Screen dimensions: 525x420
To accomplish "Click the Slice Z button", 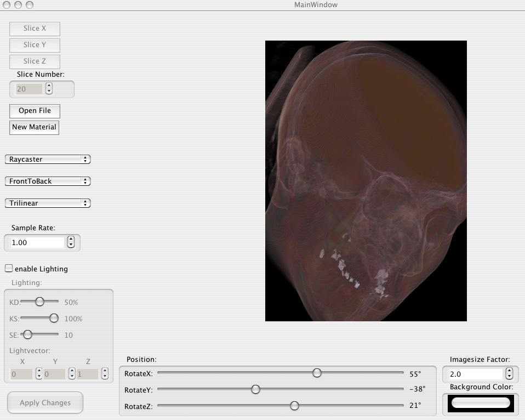I will tap(35, 61).
